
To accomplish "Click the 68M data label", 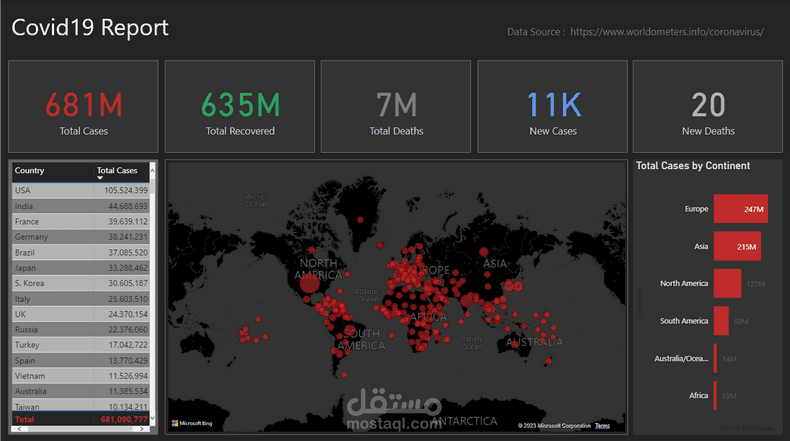I will click(741, 322).
